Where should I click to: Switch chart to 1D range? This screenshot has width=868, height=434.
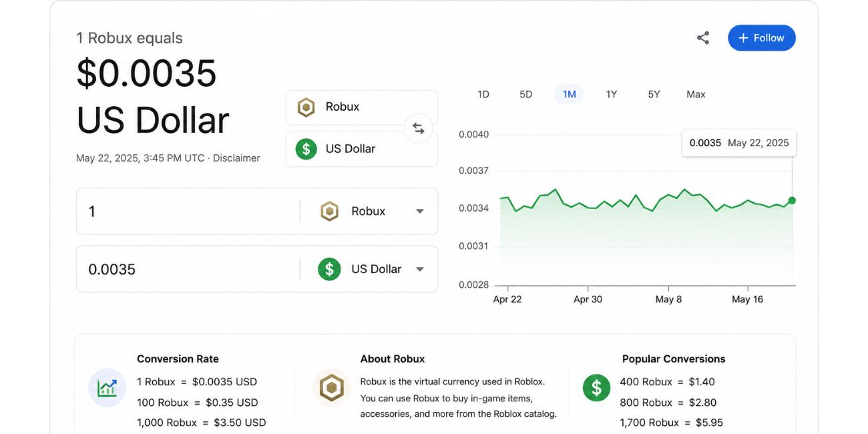click(x=483, y=94)
